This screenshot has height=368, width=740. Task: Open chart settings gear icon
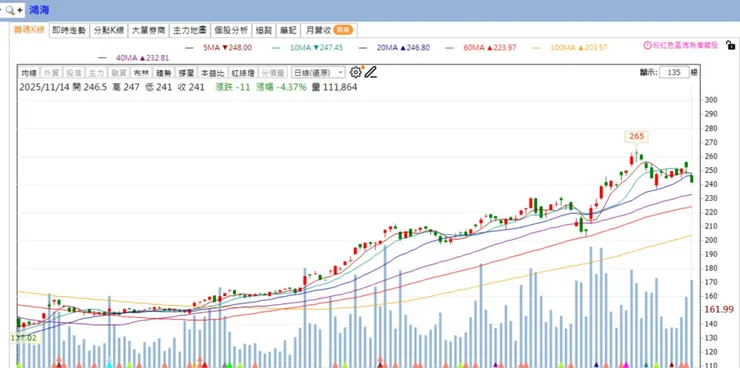click(355, 72)
